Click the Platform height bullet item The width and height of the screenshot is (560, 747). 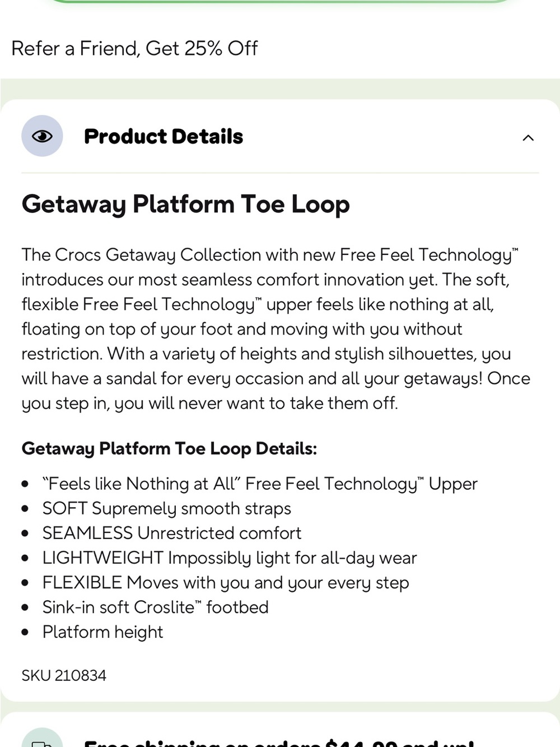[x=102, y=632]
